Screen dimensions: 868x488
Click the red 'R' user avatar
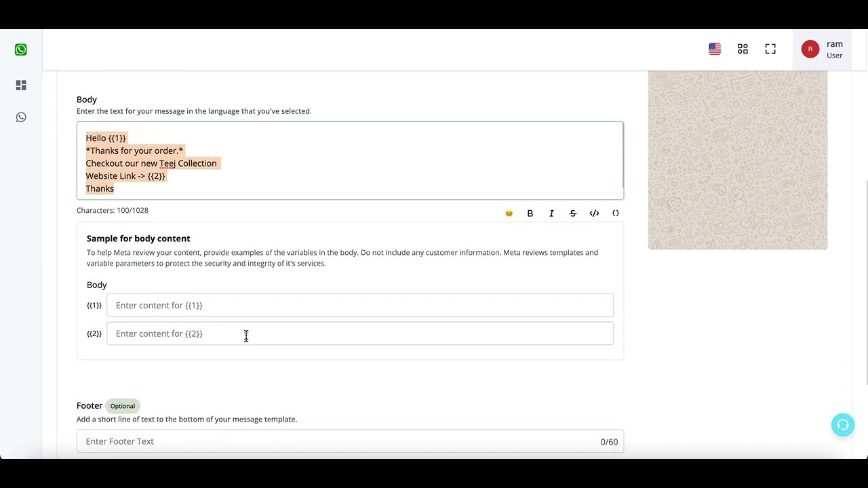[x=810, y=49]
